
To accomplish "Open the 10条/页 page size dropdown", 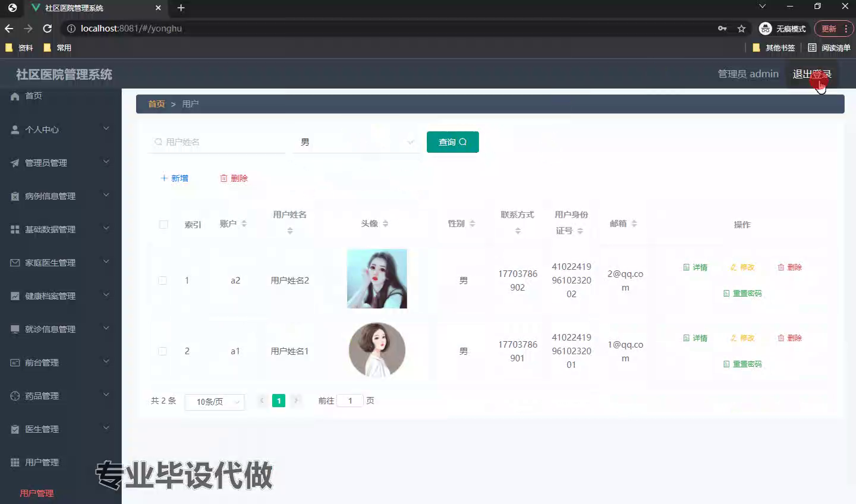I will click(x=215, y=402).
